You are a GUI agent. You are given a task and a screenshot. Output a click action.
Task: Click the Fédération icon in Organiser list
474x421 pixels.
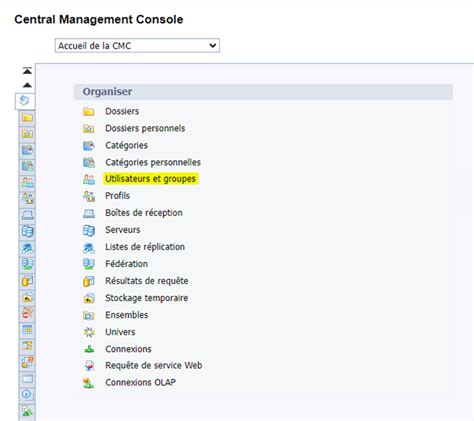pos(89,264)
